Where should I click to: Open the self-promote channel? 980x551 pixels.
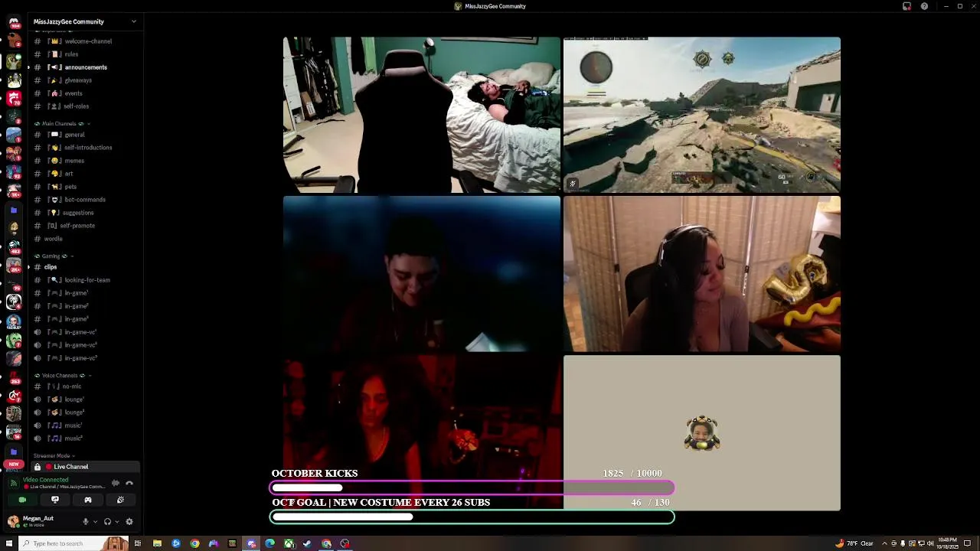click(85, 226)
